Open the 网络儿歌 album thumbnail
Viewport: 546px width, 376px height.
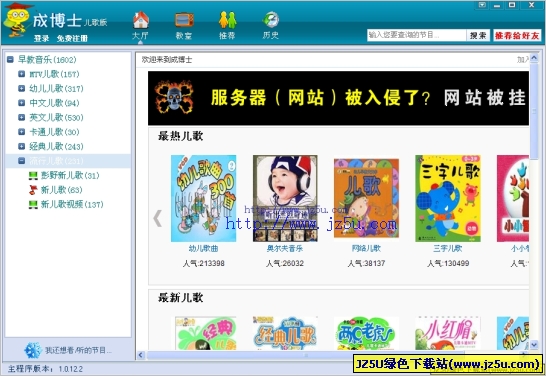[366, 198]
